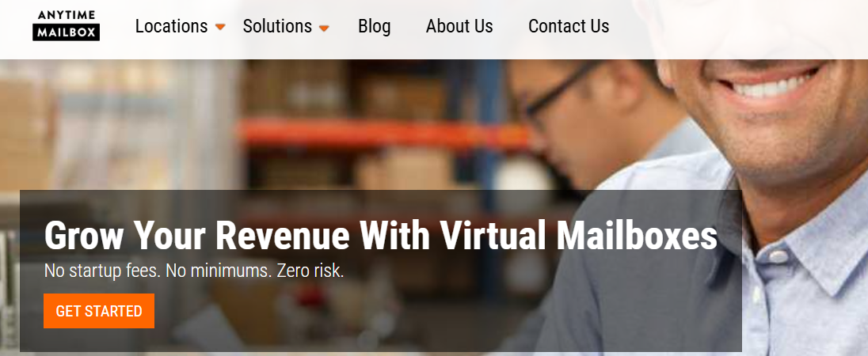
Task: Go to the Blog page
Action: point(375,26)
